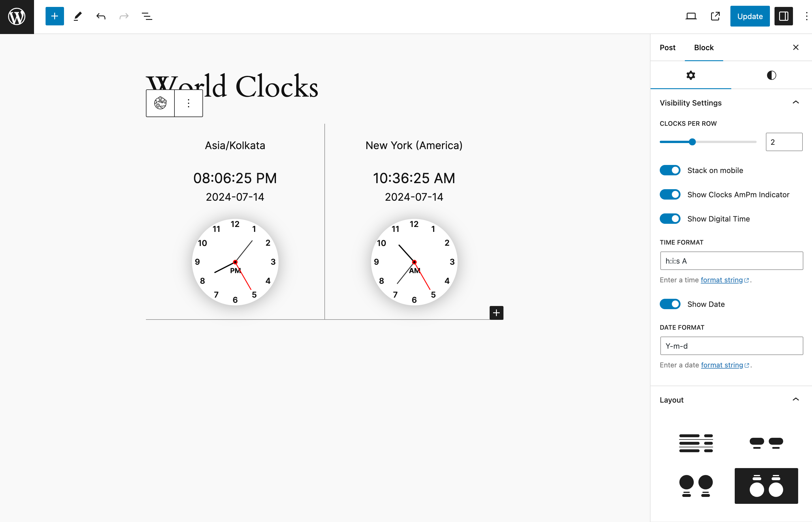Disable Show Clocks AmPm Indicator toggle
The image size is (812, 522).
(670, 194)
